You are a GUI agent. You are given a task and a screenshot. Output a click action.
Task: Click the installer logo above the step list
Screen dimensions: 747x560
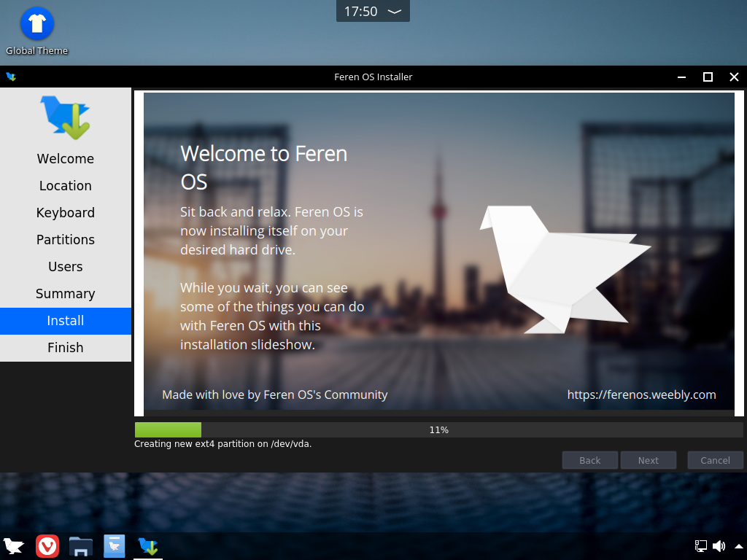(65, 116)
